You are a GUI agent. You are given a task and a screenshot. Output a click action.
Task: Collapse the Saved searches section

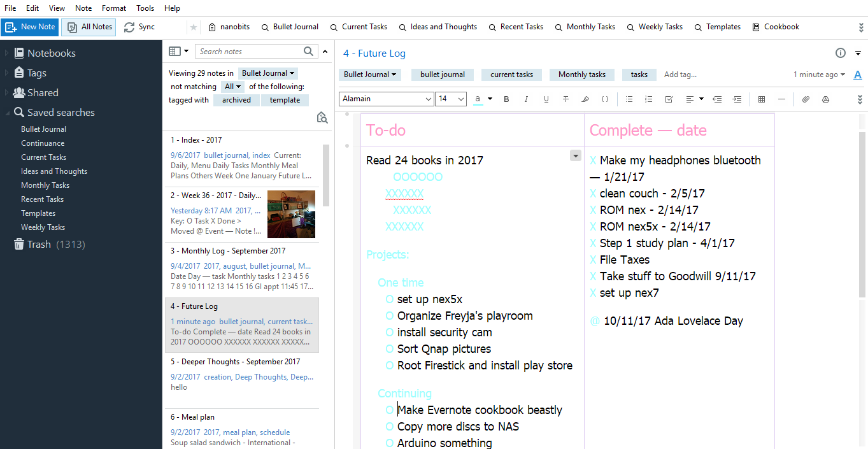click(7, 113)
